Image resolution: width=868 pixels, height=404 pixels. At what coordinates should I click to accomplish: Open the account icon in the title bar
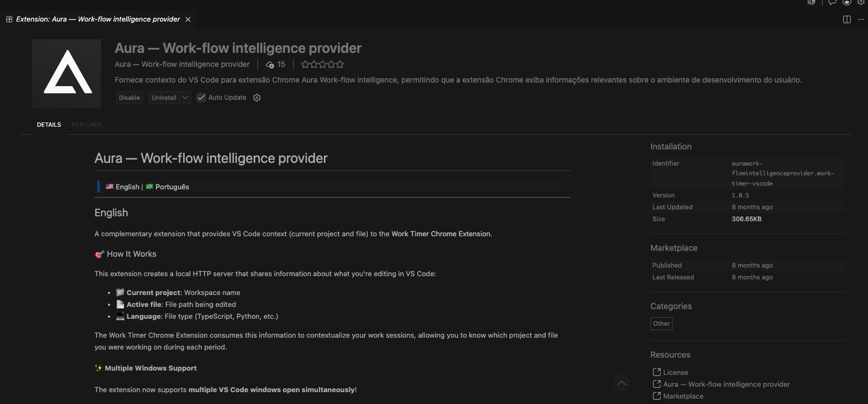tap(847, 2)
